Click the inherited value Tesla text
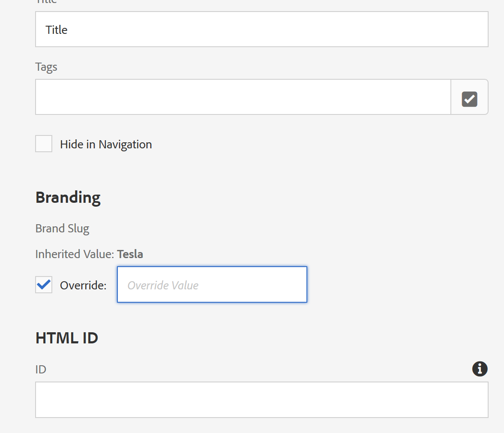 pos(130,254)
